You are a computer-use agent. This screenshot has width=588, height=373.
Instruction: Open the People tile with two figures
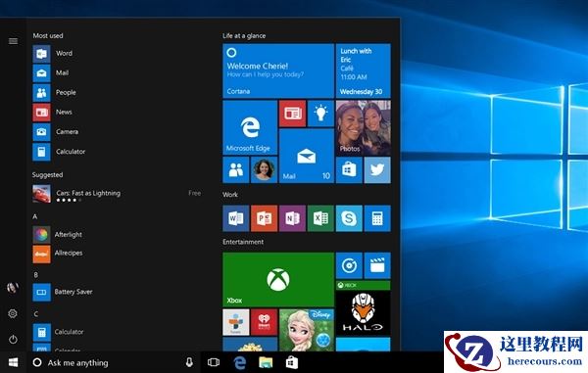coord(236,170)
